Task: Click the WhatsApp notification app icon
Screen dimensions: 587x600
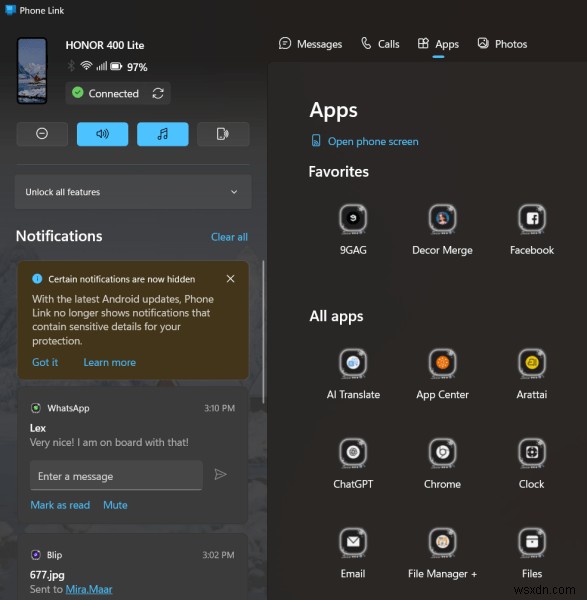Action: [36, 408]
